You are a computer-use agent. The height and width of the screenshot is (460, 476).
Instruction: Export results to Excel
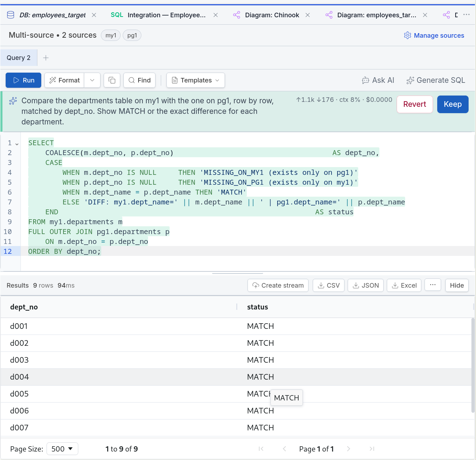coord(404,285)
